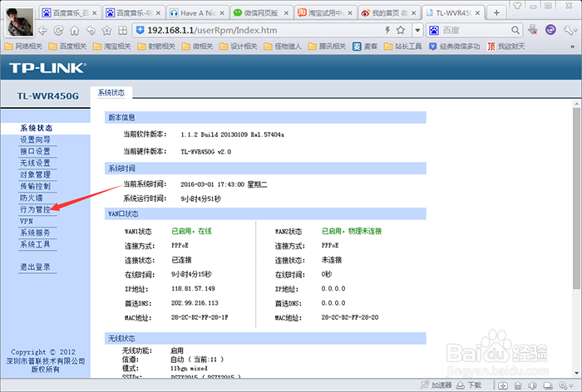Open the 站长工具 bookmark folder
The width and height of the screenshot is (582, 392).
pos(403,47)
